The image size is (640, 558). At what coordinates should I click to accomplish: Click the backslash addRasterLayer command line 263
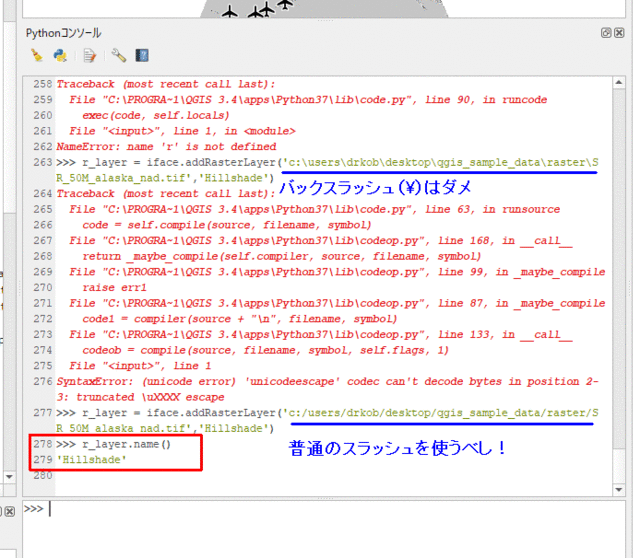point(327,170)
